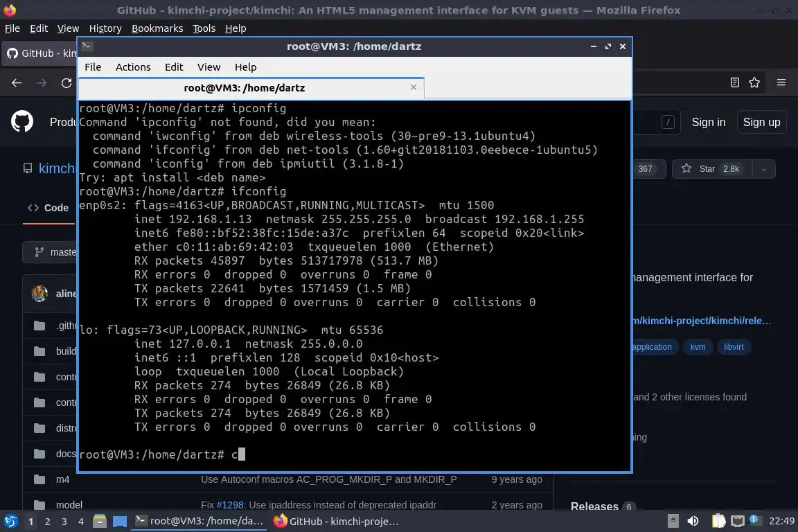Open Firefox Bookmarks menu

157,28
